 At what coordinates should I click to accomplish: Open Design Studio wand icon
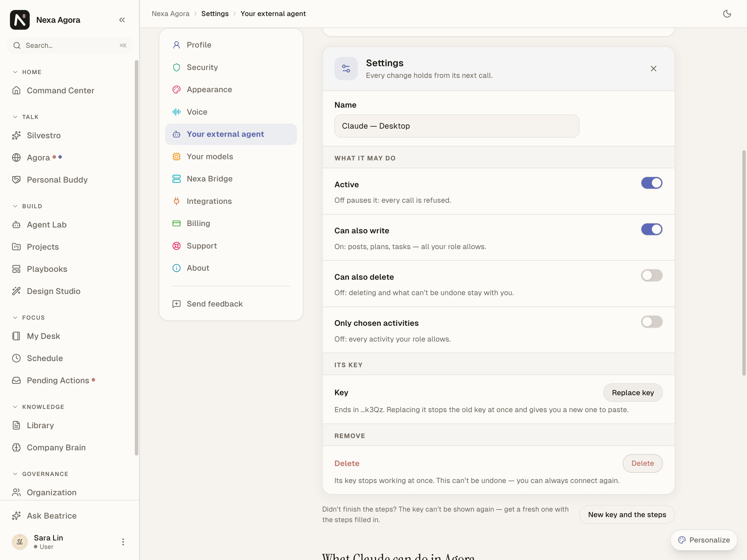[x=16, y=291]
